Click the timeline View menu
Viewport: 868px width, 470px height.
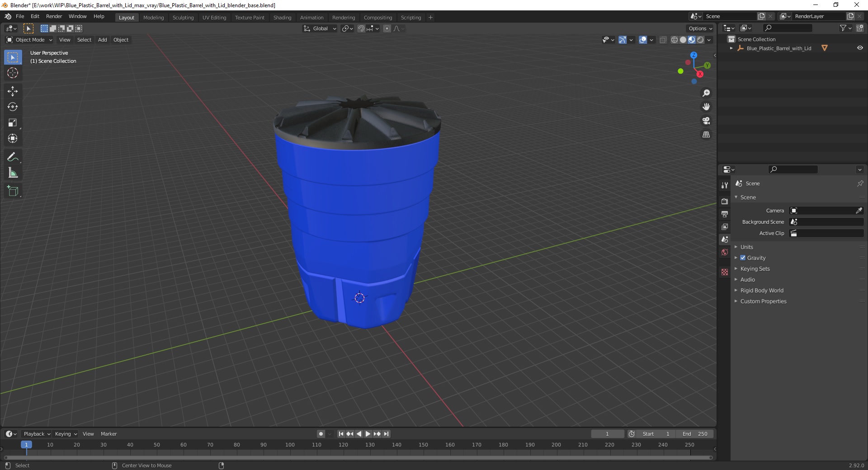pos(88,434)
